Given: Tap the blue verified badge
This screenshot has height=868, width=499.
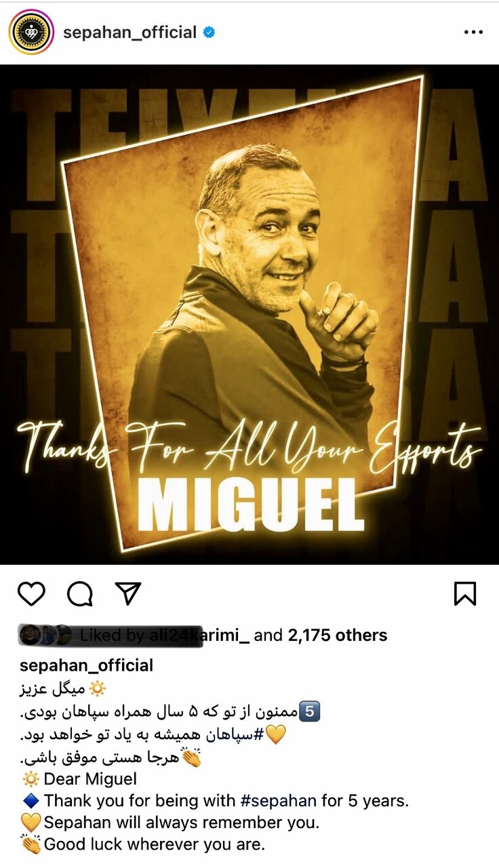Looking at the screenshot, I should point(209,32).
